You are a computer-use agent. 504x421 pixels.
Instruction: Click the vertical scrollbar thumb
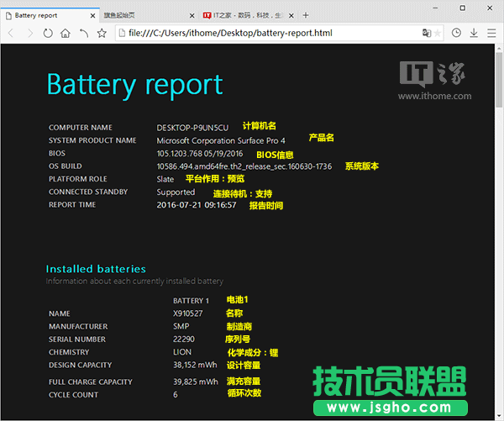click(x=499, y=80)
